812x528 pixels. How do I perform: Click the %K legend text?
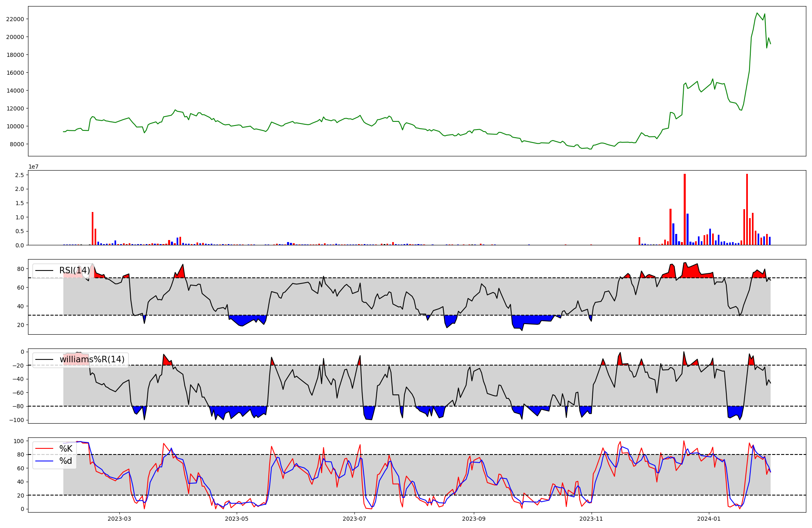click(66, 449)
